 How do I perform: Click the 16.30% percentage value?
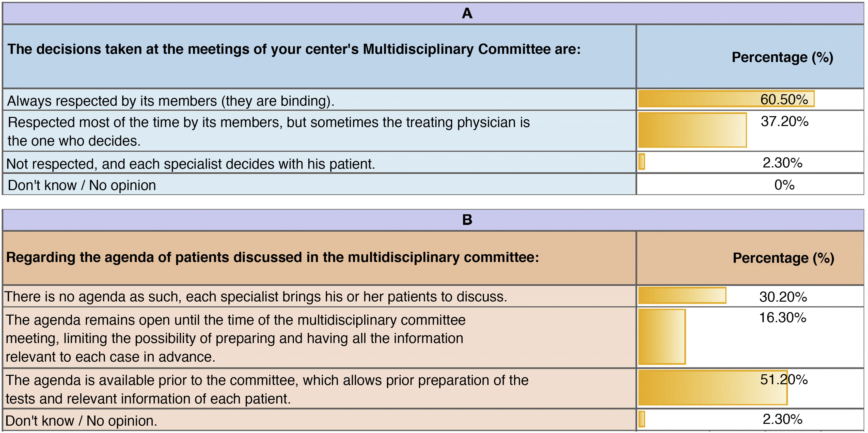(x=782, y=318)
